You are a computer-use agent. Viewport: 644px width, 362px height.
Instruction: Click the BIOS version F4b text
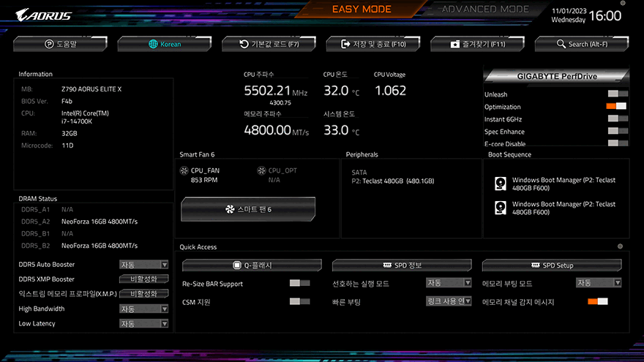[x=67, y=102]
